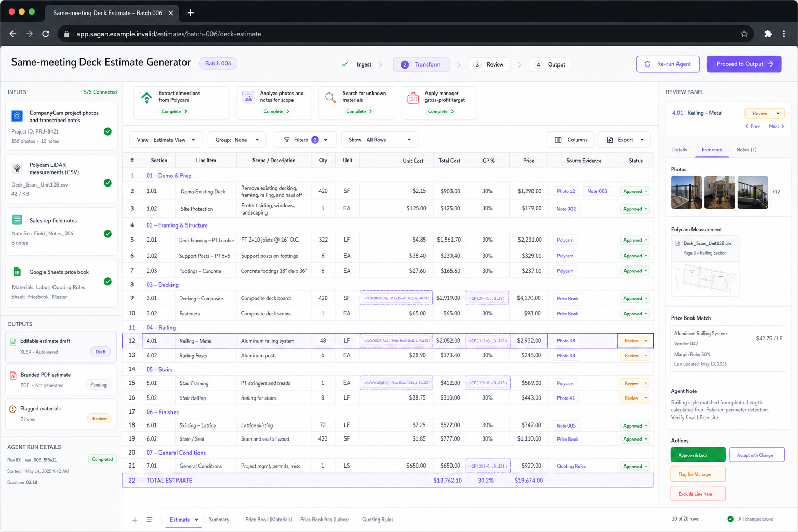Switch to the Details tab
798x532 pixels.
(680, 150)
